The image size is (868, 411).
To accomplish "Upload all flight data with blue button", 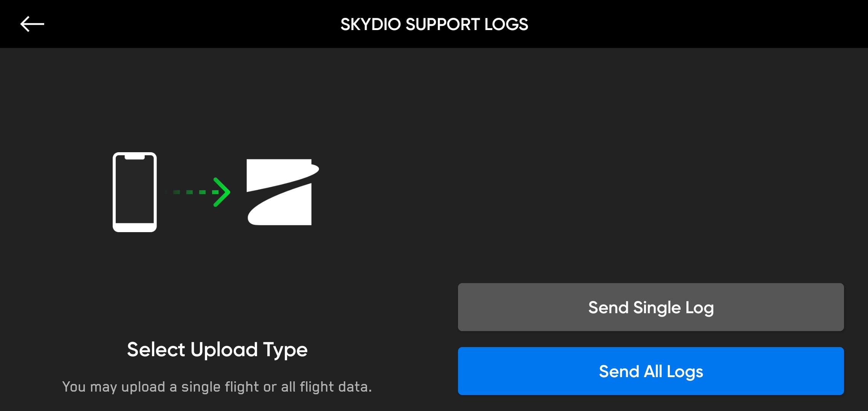I will [x=651, y=371].
